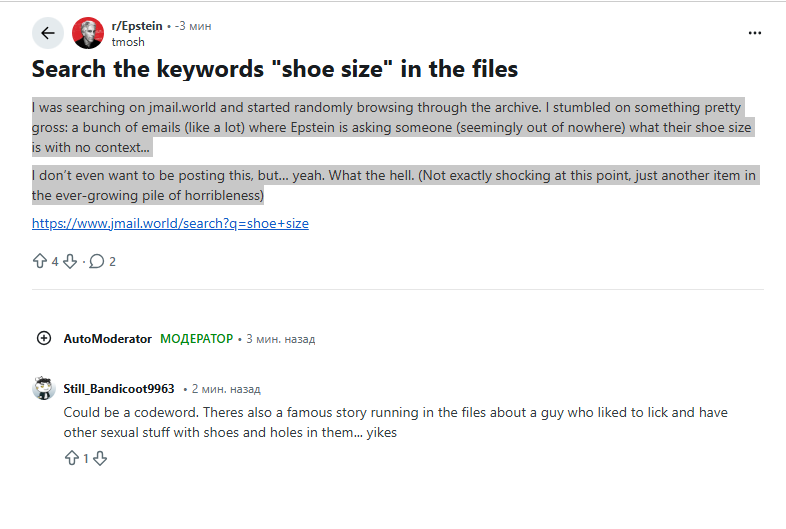Open the jmail.world shoe size search link

[x=170, y=223]
